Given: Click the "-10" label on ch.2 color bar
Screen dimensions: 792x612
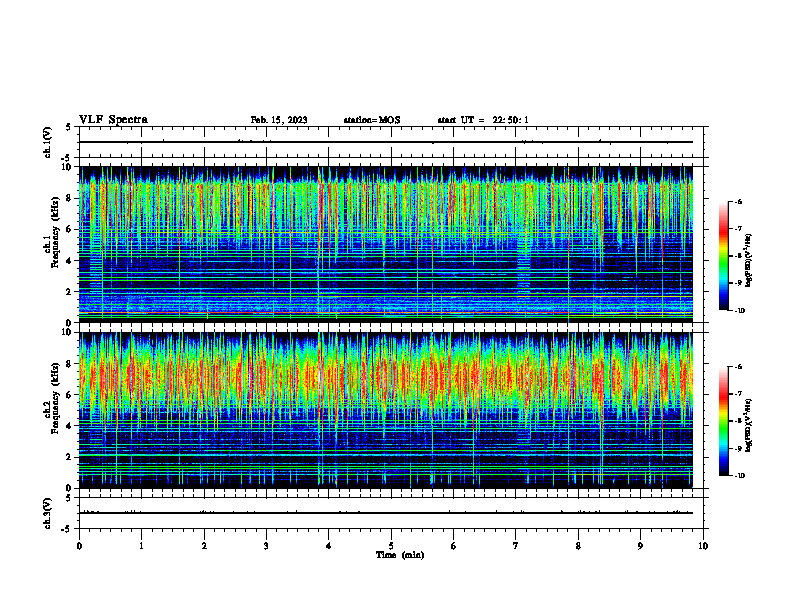Looking at the screenshot, I should (740, 476).
